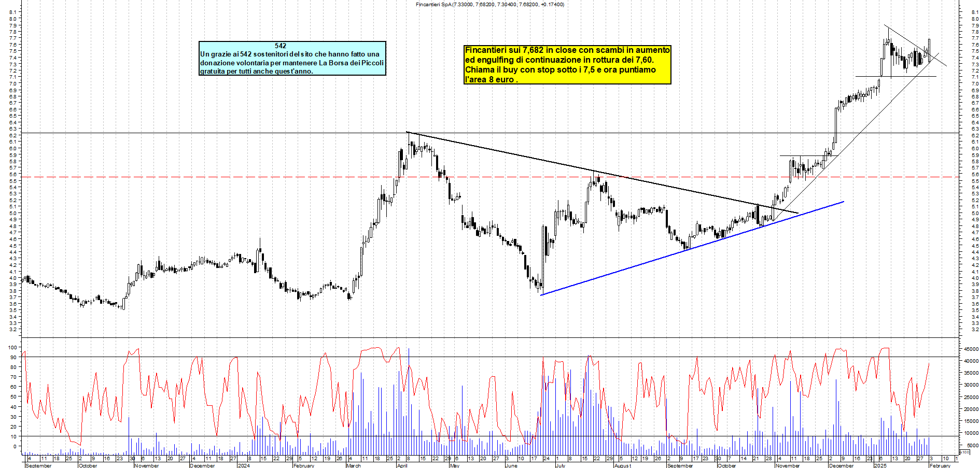Click the oscillator scale "40" label
The height and width of the screenshot is (468, 980).
coord(13,407)
